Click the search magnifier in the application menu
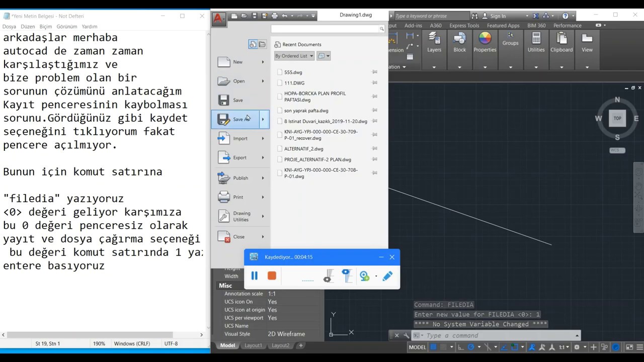This screenshot has width=644, height=362. click(x=382, y=29)
